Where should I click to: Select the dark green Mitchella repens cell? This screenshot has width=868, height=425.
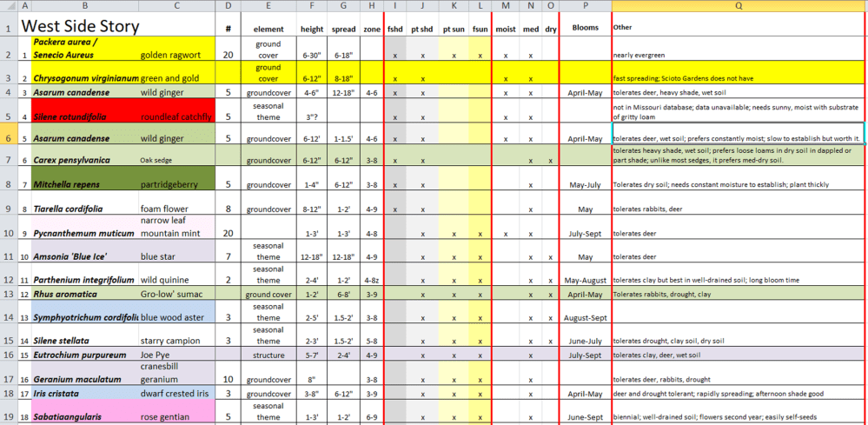[84, 184]
